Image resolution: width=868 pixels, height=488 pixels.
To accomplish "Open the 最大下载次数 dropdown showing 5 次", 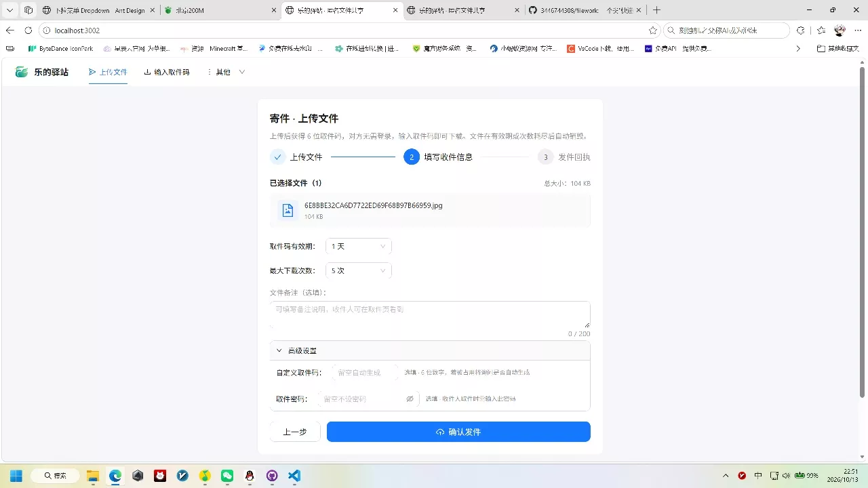I will coord(358,271).
